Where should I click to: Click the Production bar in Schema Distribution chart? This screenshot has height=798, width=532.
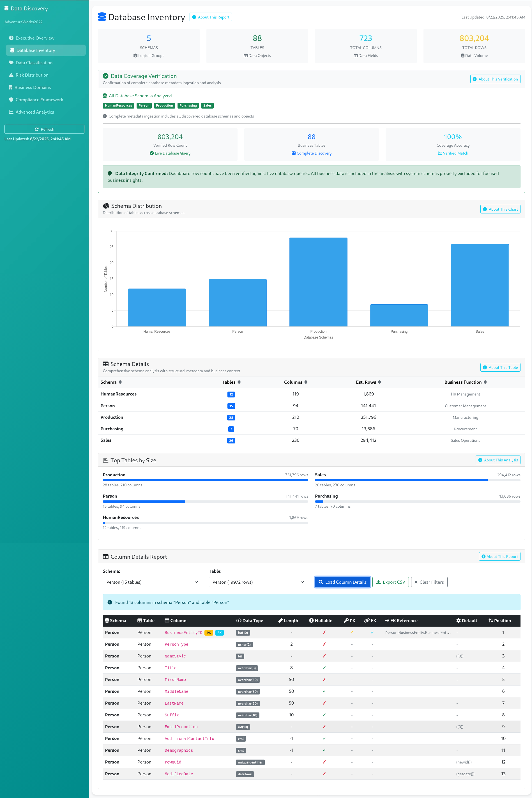click(318, 282)
